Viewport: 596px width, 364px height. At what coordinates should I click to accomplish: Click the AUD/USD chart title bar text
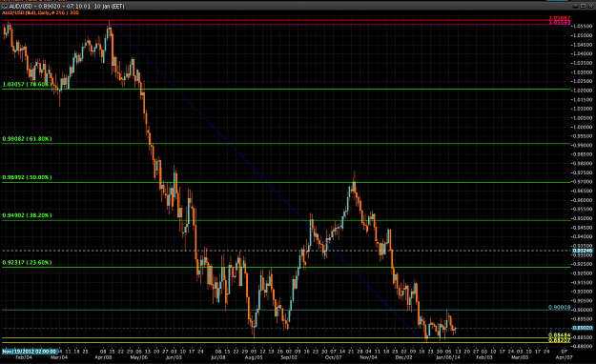click(67, 7)
